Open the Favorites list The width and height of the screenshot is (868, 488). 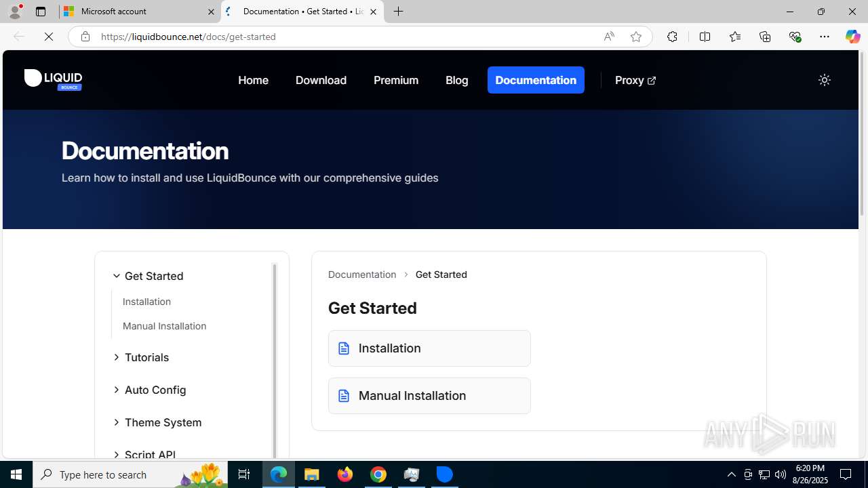(734, 37)
